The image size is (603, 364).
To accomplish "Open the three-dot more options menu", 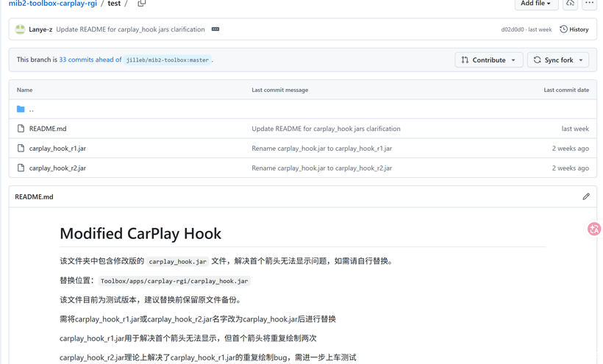I will click(x=589, y=4).
